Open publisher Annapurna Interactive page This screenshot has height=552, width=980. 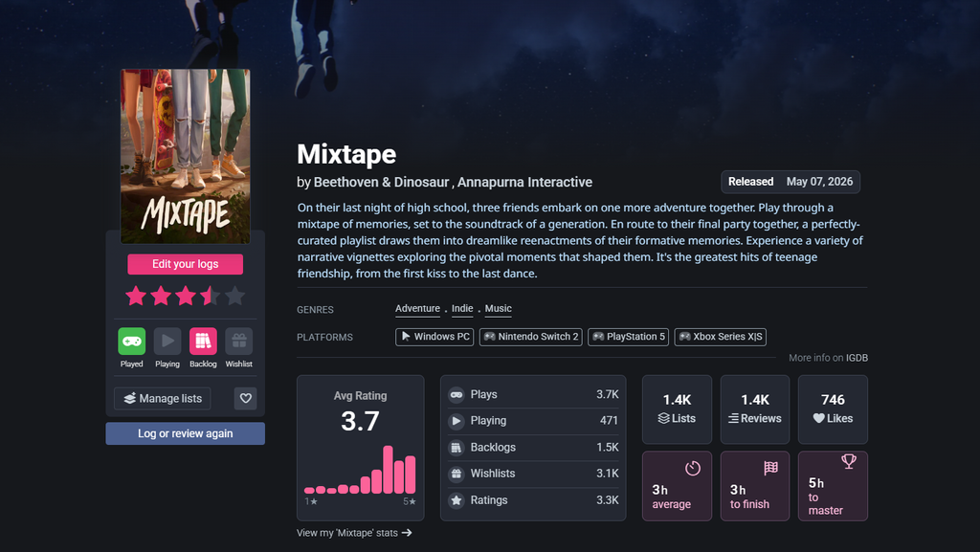(x=525, y=183)
